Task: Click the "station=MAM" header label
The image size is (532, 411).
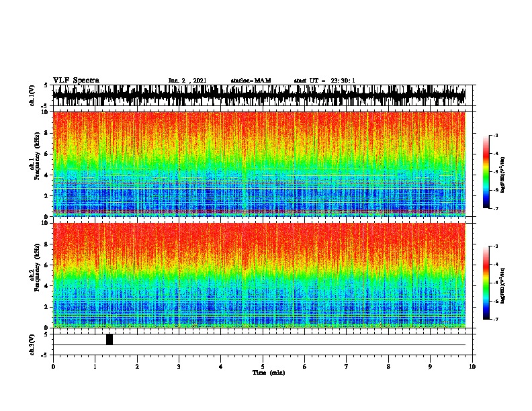Action: [x=251, y=81]
